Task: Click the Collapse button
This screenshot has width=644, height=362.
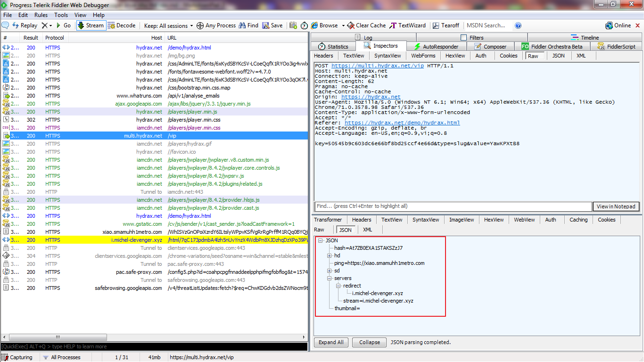Action: [369, 342]
